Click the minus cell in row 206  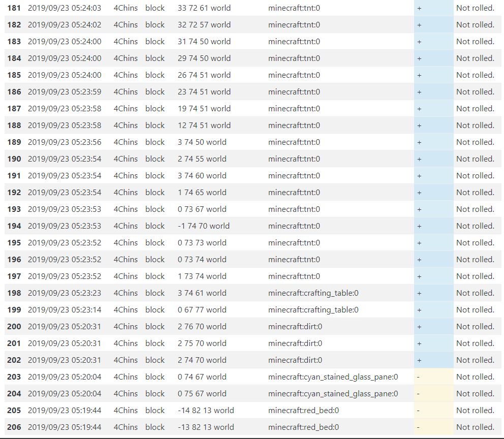tap(433, 427)
